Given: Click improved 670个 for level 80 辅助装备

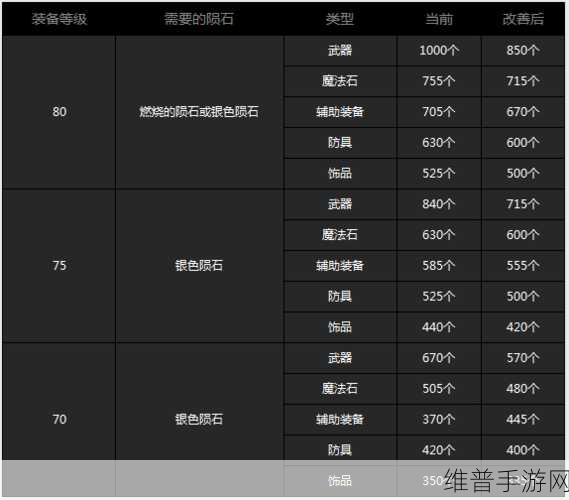Looking at the screenshot, I should (523, 111).
